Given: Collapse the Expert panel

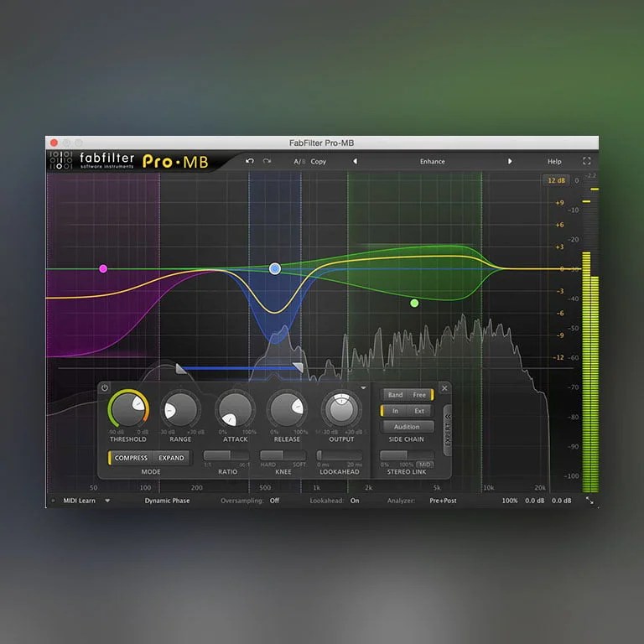Looking at the screenshot, I should click(x=448, y=429).
